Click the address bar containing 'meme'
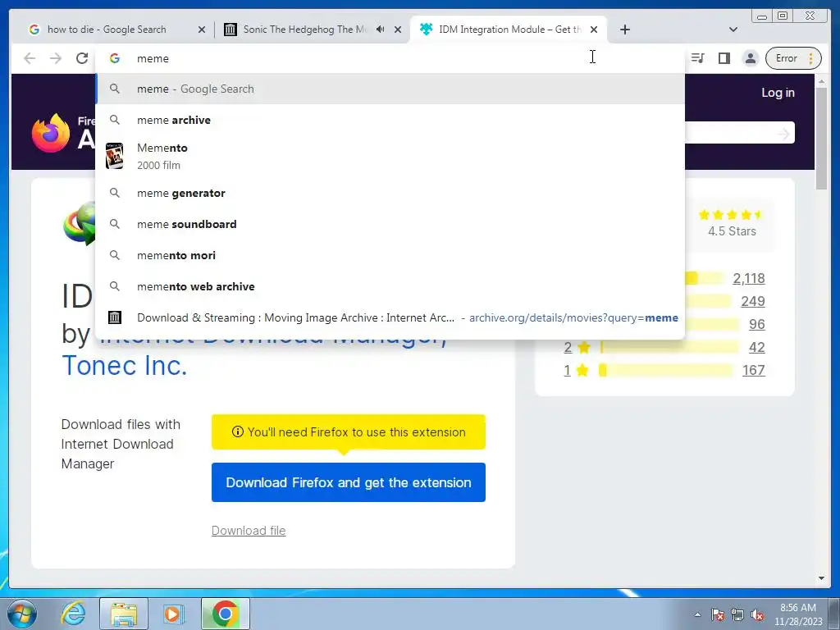Screen dimensions: 840x630 (x=390, y=58)
